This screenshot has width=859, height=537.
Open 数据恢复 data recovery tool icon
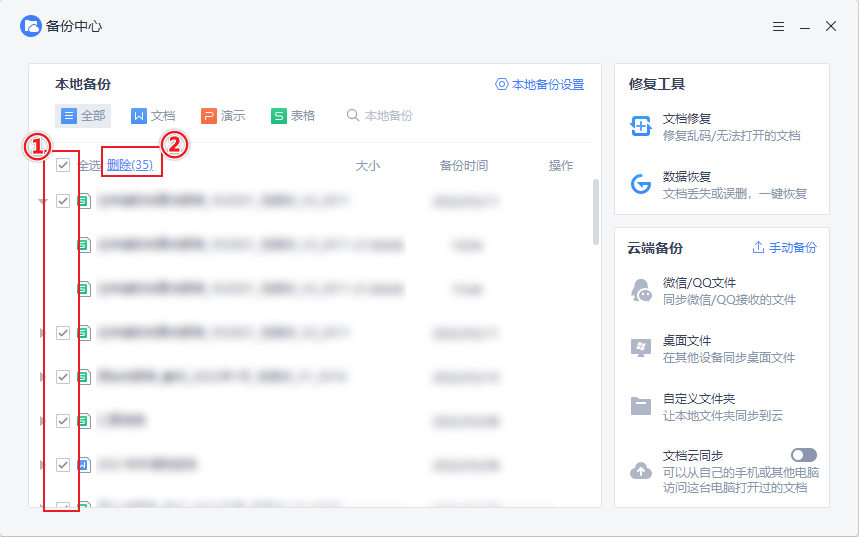pyautogui.click(x=641, y=184)
